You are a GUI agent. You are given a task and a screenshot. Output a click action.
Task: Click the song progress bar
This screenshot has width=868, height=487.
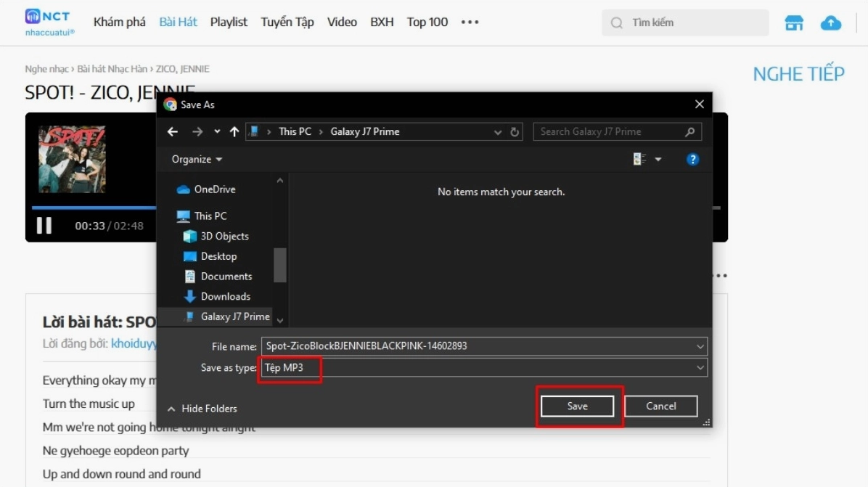(x=94, y=208)
